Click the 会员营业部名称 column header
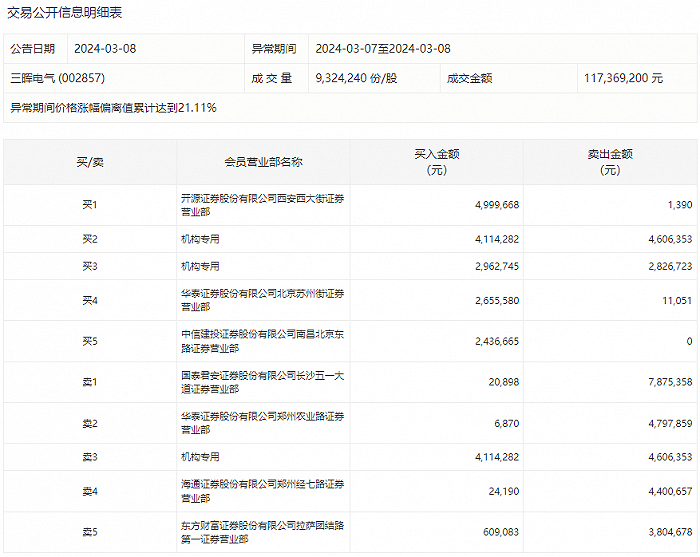 (x=263, y=162)
